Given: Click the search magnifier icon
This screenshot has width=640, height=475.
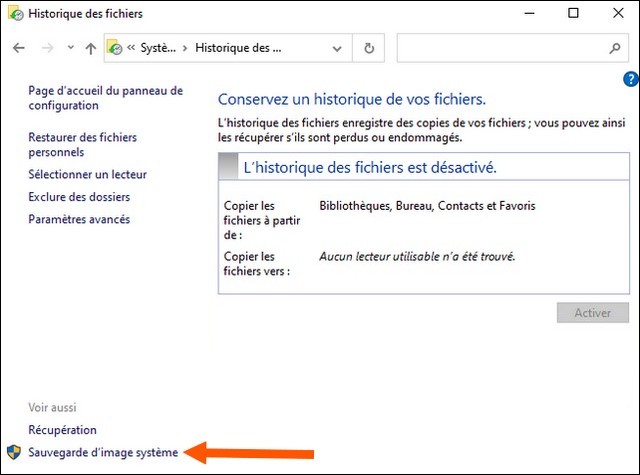Looking at the screenshot, I should [615, 48].
